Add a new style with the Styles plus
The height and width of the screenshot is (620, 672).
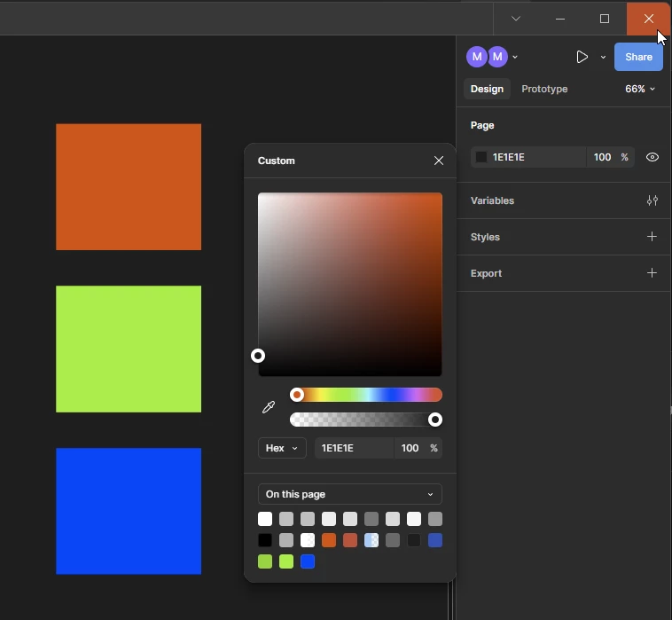(652, 236)
